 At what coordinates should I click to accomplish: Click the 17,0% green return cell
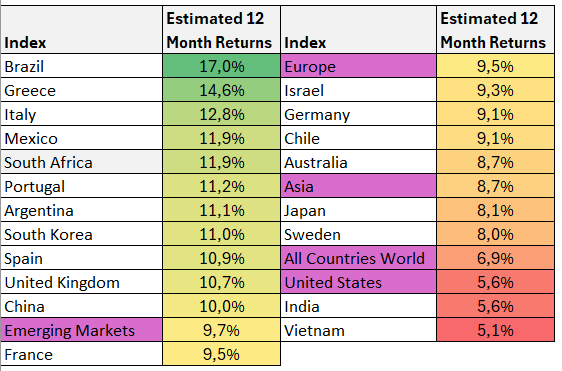[222, 66]
